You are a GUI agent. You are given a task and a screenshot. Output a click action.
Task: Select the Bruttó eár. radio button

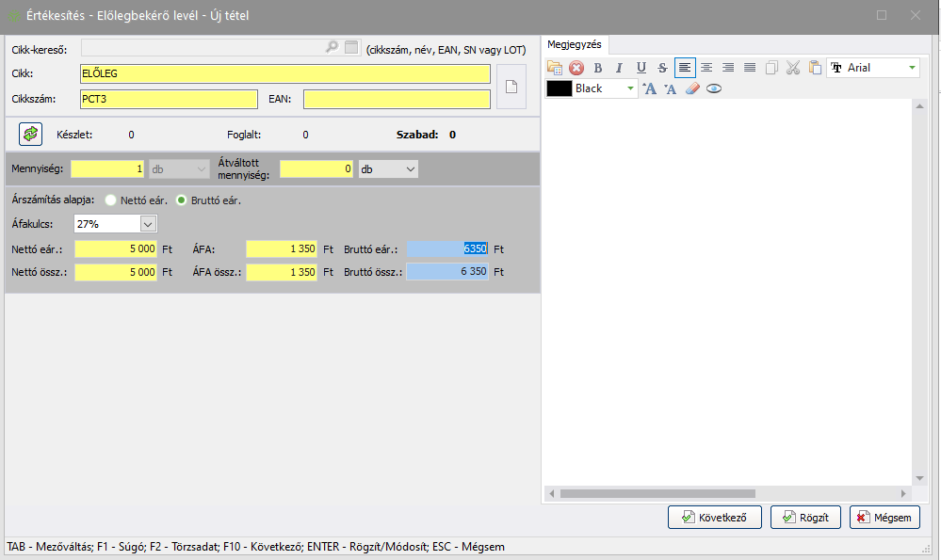pyautogui.click(x=182, y=200)
